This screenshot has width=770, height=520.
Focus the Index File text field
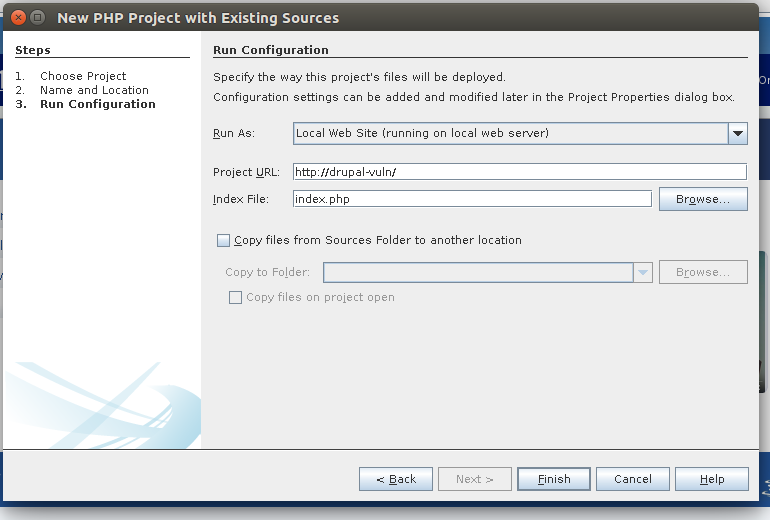(x=472, y=199)
